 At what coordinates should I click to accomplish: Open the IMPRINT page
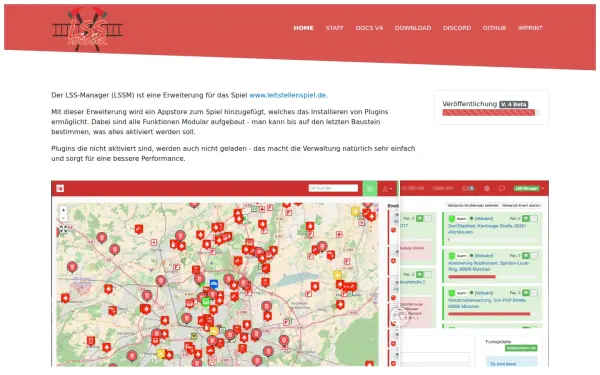[530, 28]
